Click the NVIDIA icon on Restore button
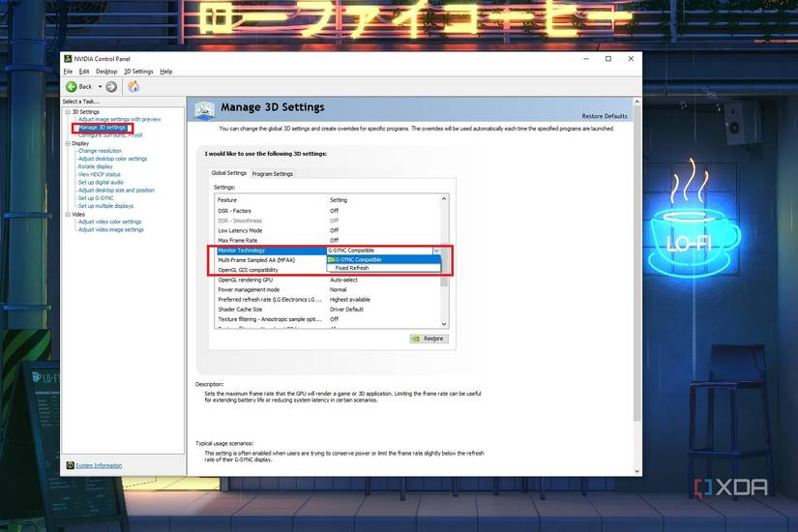 pyautogui.click(x=416, y=339)
